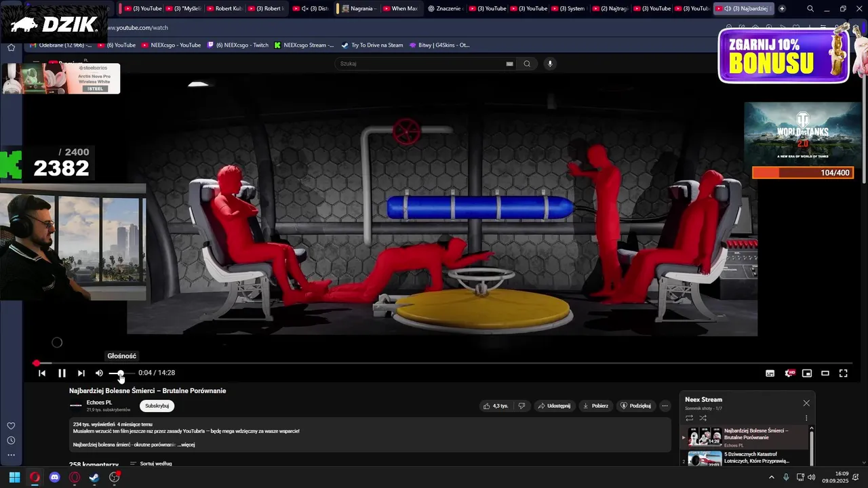Open the Windows Start menu
The width and height of the screenshot is (868, 488).
point(14,477)
